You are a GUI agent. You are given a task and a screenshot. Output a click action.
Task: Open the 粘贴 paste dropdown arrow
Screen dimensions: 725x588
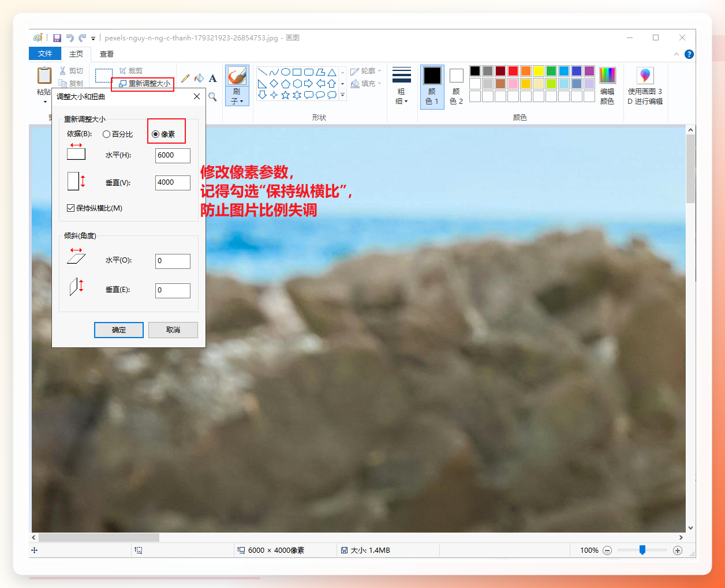coord(45,102)
